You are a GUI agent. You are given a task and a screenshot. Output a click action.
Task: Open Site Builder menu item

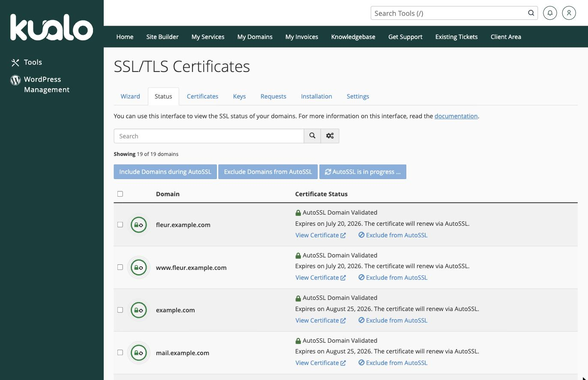[162, 37]
